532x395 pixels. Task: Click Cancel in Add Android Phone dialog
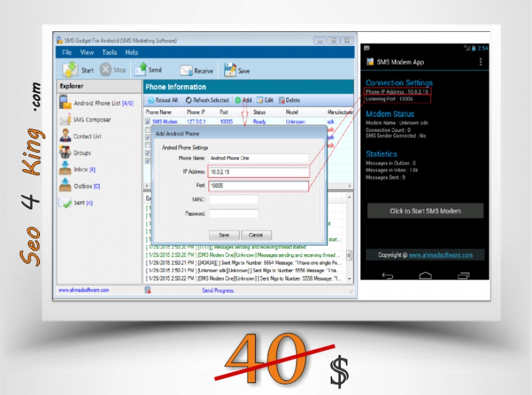click(x=256, y=235)
